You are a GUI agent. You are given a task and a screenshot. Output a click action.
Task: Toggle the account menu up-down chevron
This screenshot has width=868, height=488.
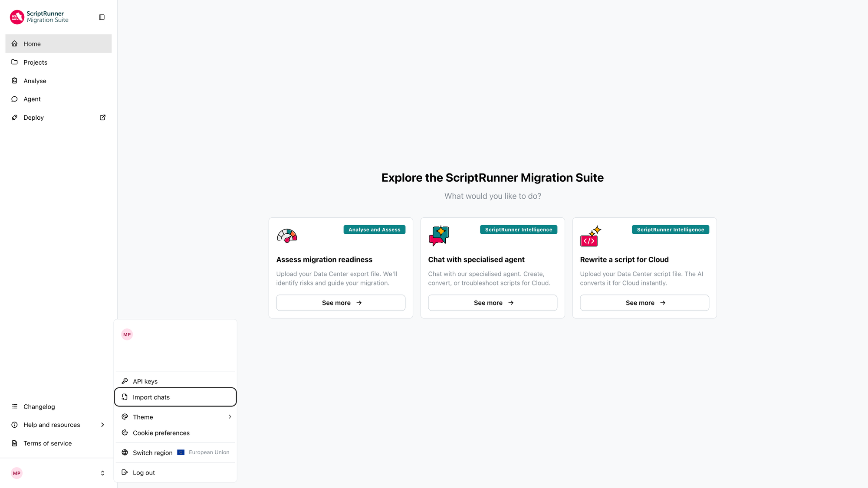[103, 473]
